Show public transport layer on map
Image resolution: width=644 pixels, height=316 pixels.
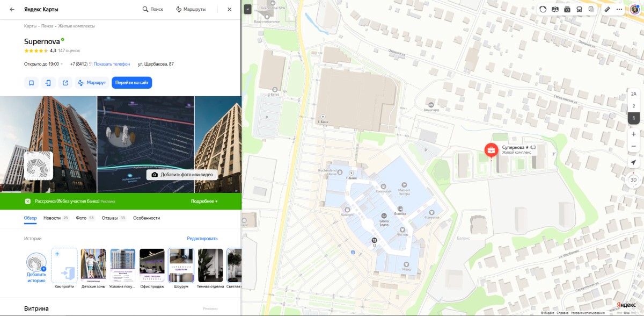[x=579, y=9]
